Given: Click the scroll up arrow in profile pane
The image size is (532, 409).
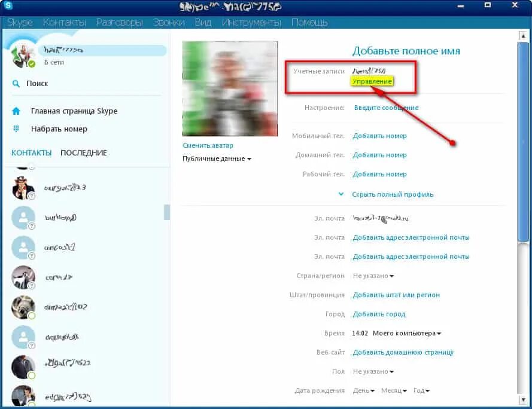Looking at the screenshot, I should tap(523, 36).
